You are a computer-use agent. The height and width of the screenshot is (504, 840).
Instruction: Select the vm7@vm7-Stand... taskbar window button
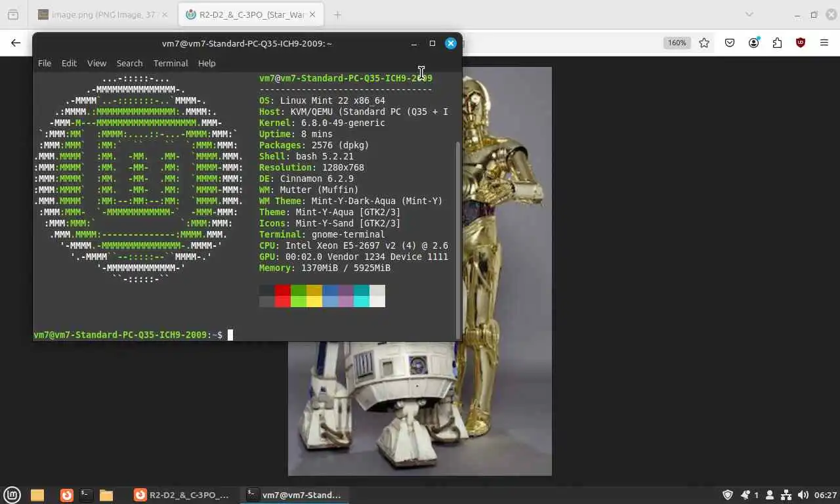click(294, 495)
